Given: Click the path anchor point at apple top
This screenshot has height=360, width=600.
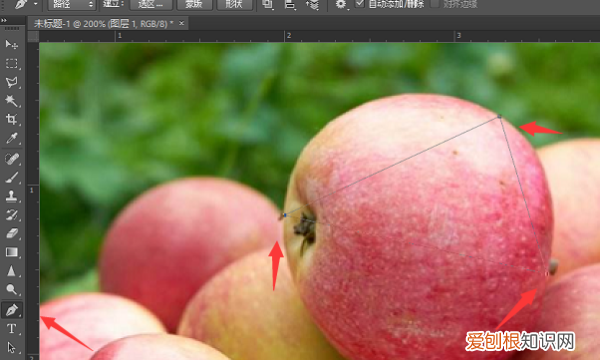Looking at the screenshot, I should (x=499, y=116).
